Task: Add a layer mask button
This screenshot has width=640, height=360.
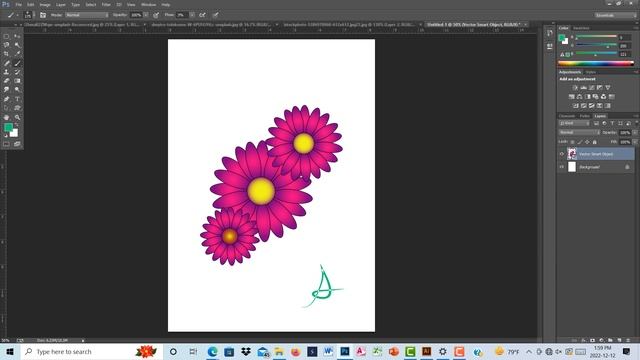Action: (x=592, y=340)
